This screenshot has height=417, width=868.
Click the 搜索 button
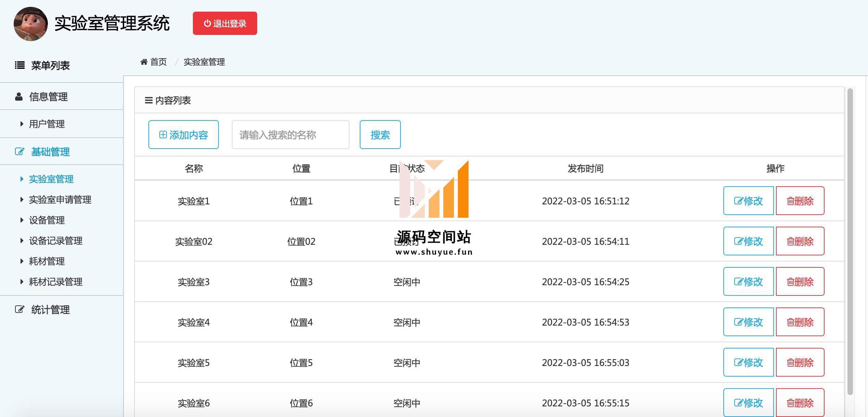[x=380, y=135]
